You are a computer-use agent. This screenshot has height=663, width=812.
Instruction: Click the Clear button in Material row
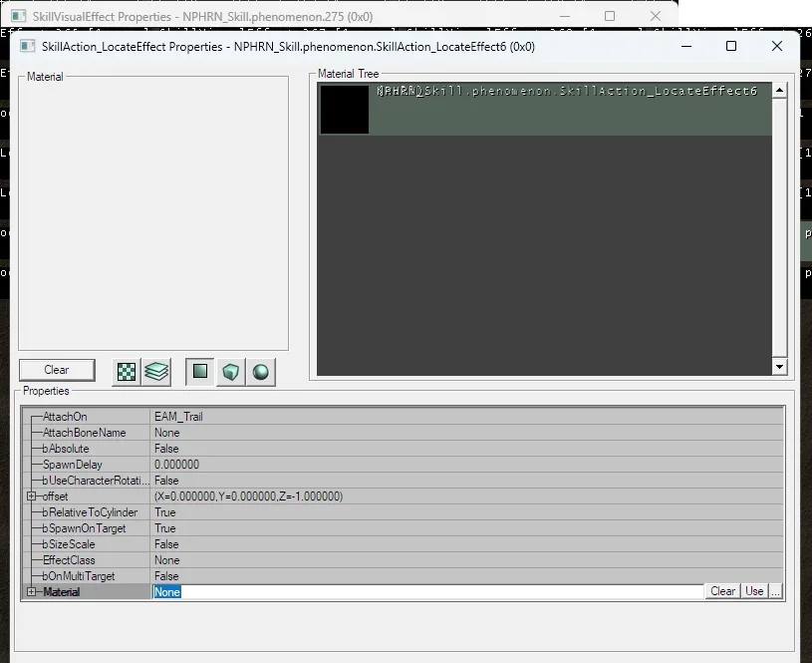tap(722, 591)
